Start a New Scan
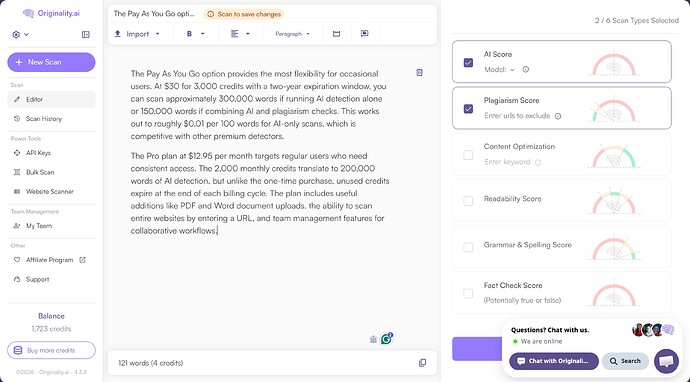Screen dimensions: 690x382 pyautogui.click(x=51, y=62)
